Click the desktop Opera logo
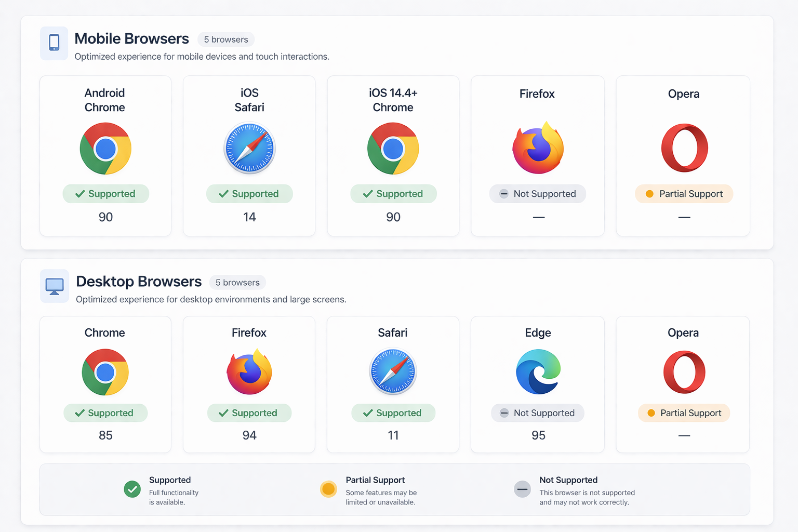Screen dimensions: 798x532 (x=684, y=372)
